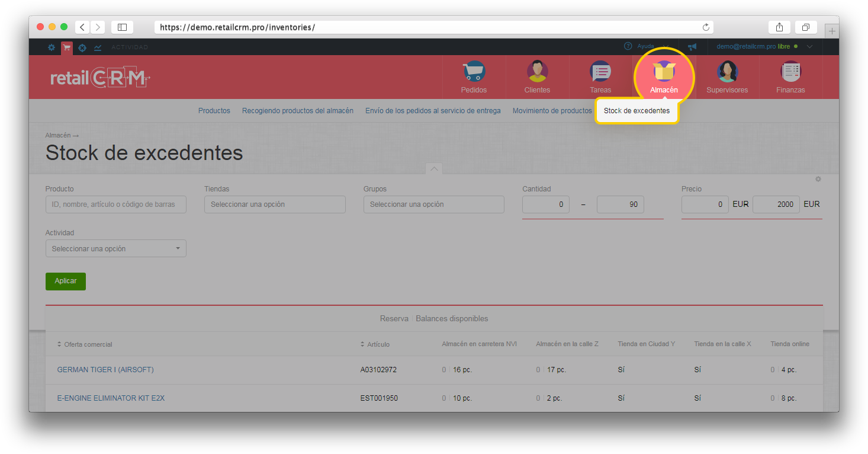Open GERMAN TIGER I (AIRSOFT) product
This screenshot has height=454, width=868.
pyautogui.click(x=105, y=370)
